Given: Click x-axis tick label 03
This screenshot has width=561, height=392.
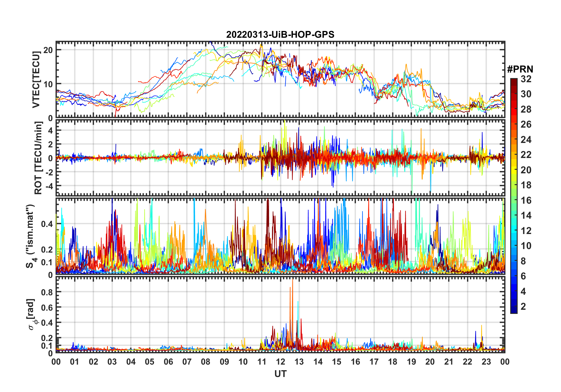Looking at the screenshot, I should 112,362.
